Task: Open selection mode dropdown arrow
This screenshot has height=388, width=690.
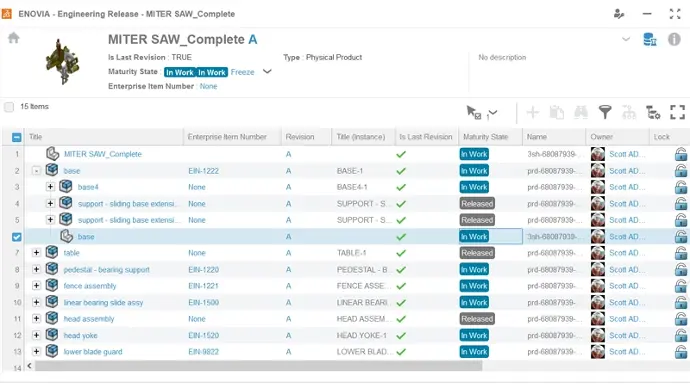Action: point(492,113)
